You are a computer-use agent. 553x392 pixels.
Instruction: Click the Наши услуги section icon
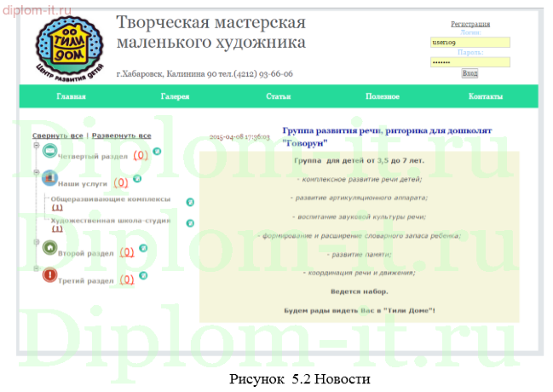point(49,178)
